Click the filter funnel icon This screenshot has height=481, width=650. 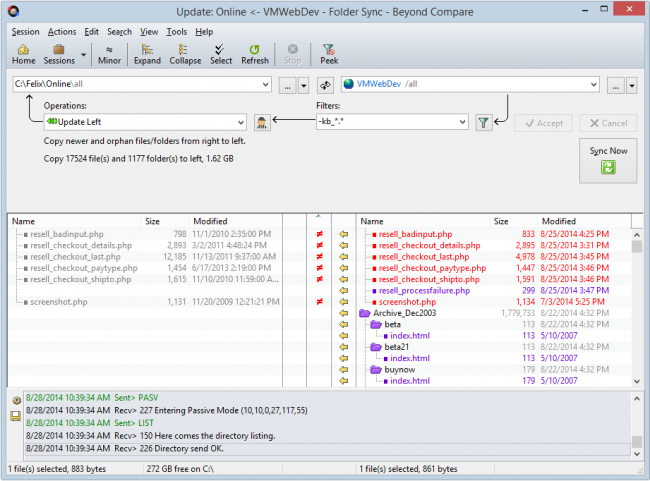484,122
